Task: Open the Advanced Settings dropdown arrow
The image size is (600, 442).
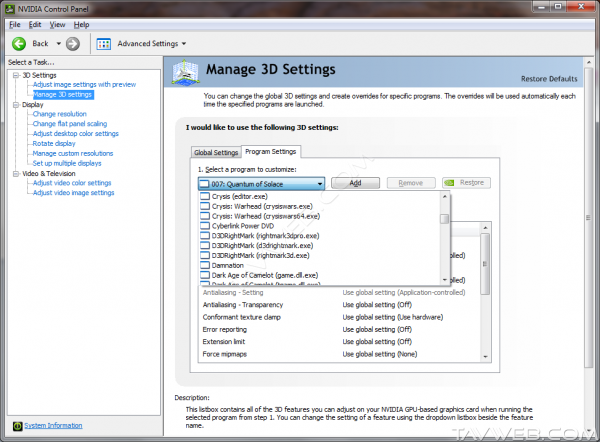Action: click(184, 44)
